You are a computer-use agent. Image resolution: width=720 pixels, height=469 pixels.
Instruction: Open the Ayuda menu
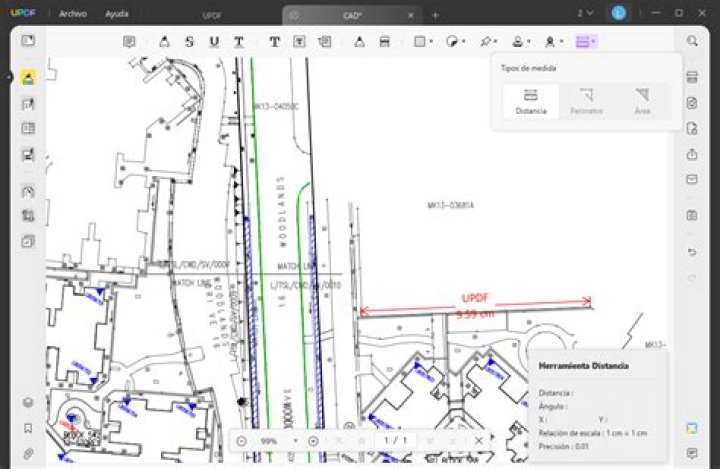pyautogui.click(x=117, y=14)
